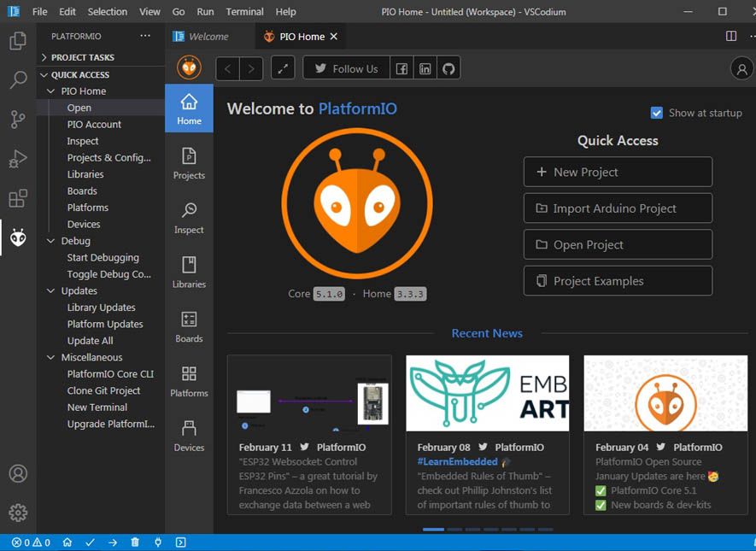Select PlatformIO Core CLI tree item
Image resolution: width=756 pixels, height=551 pixels.
tap(110, 374)
